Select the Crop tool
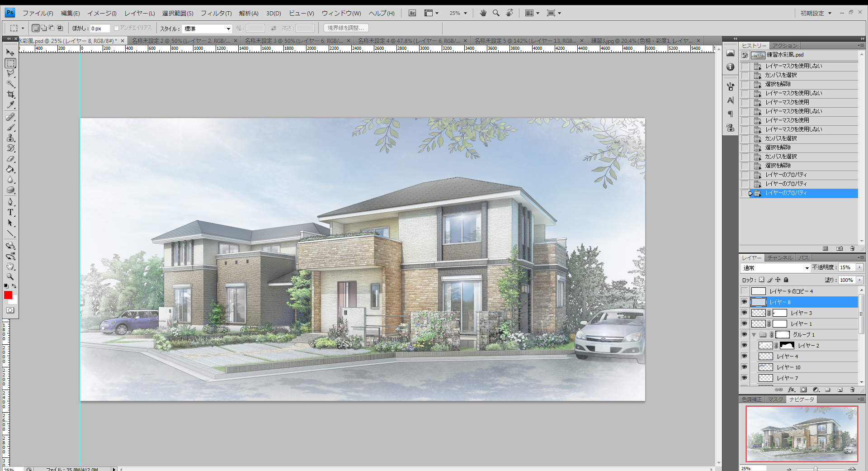The height and width of the screenshot is (471, 868). pyautogui.click(x=10, y=95)
